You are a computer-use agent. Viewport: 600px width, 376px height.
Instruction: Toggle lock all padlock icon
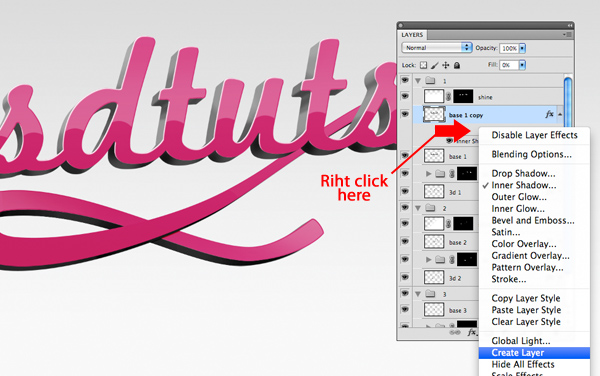coord(457,65)
